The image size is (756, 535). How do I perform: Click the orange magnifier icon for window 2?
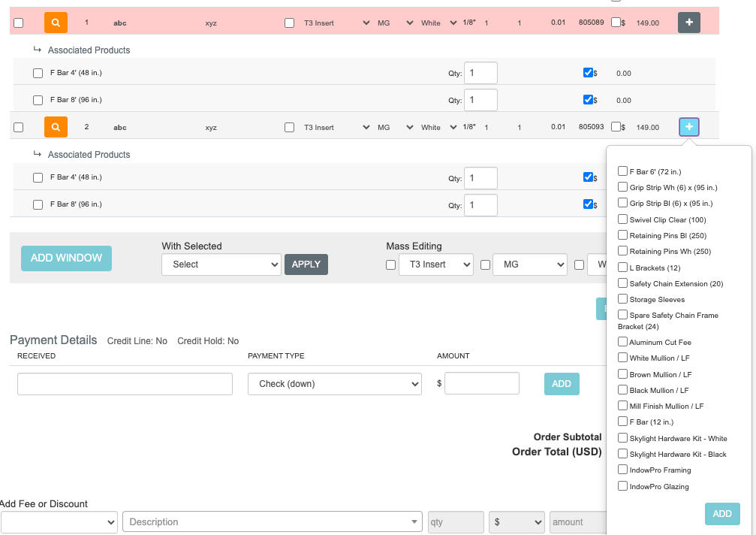(56, 127)
